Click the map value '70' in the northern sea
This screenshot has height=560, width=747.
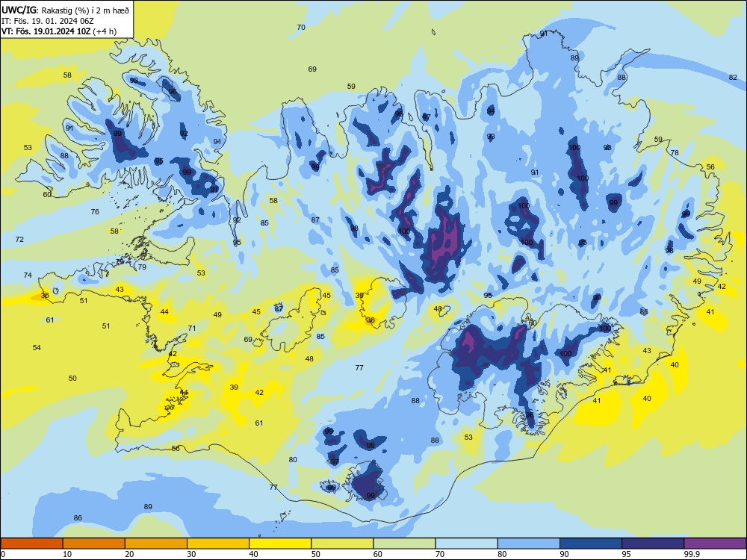coord(301,28)
